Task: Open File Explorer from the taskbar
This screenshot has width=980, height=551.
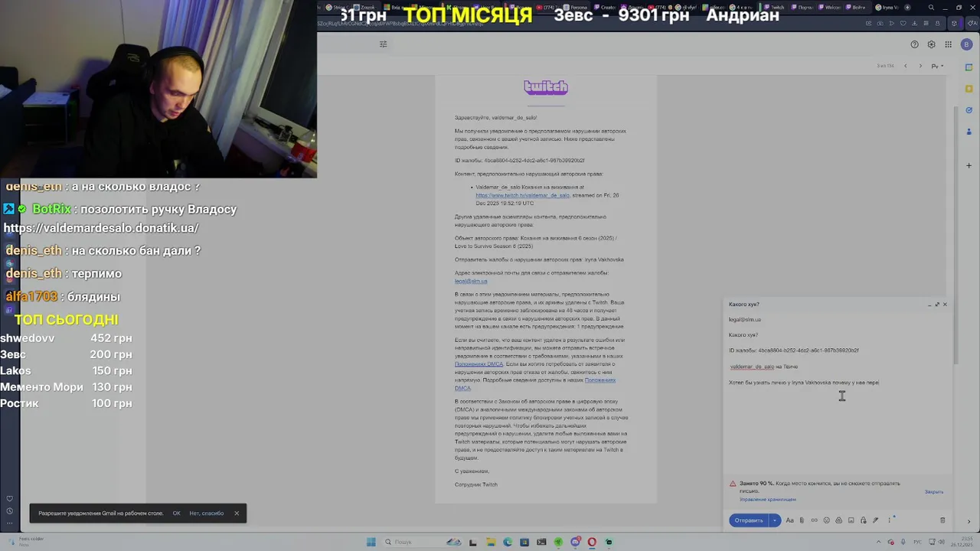Action: 490,542
